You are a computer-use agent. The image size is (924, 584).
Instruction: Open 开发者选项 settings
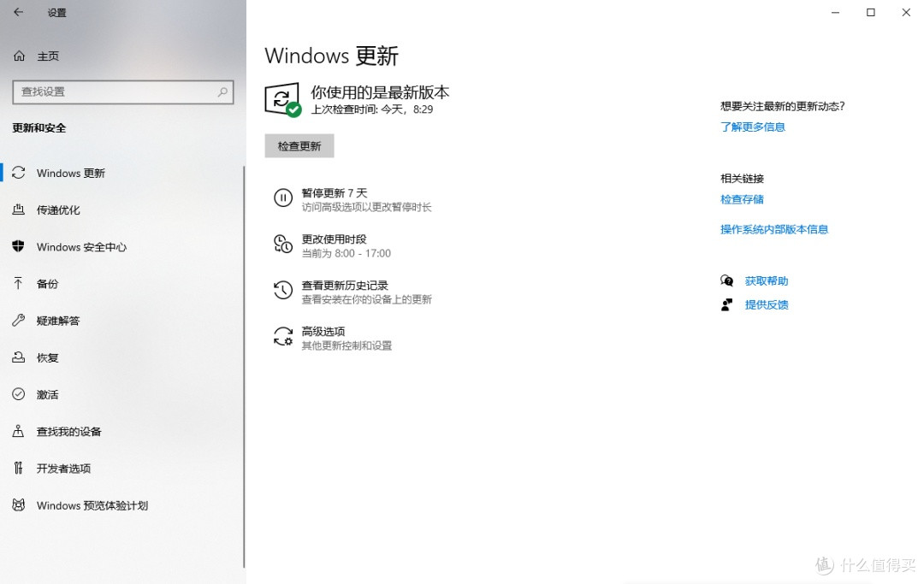click(x=63, y=469)
